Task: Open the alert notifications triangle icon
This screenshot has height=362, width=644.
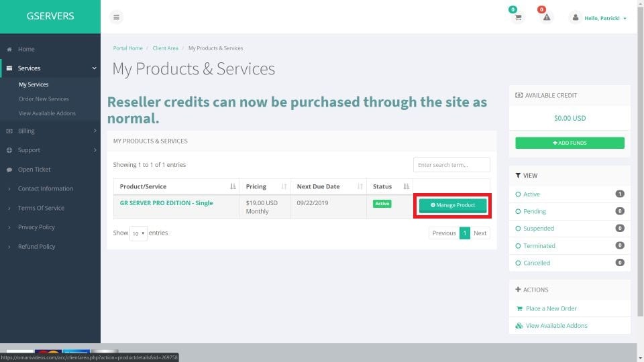Action: 547,17
